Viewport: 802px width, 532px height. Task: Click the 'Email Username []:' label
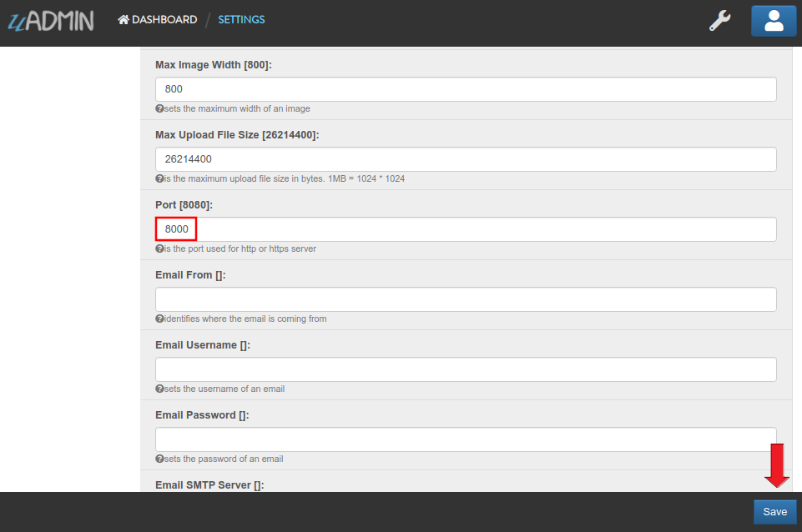click(203, 345)
